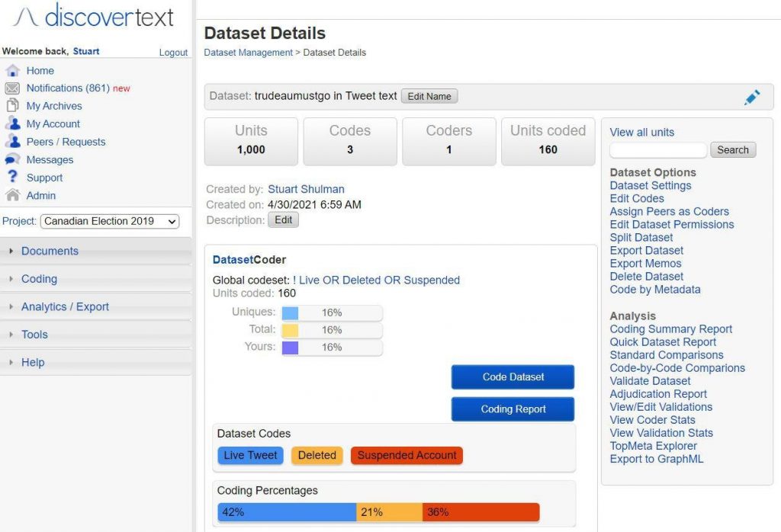The width and height of the screenshot is (781, 532).
Task: Open Peers / Requests via its icon
Action: pyautogui.click(x=14, y=142)
